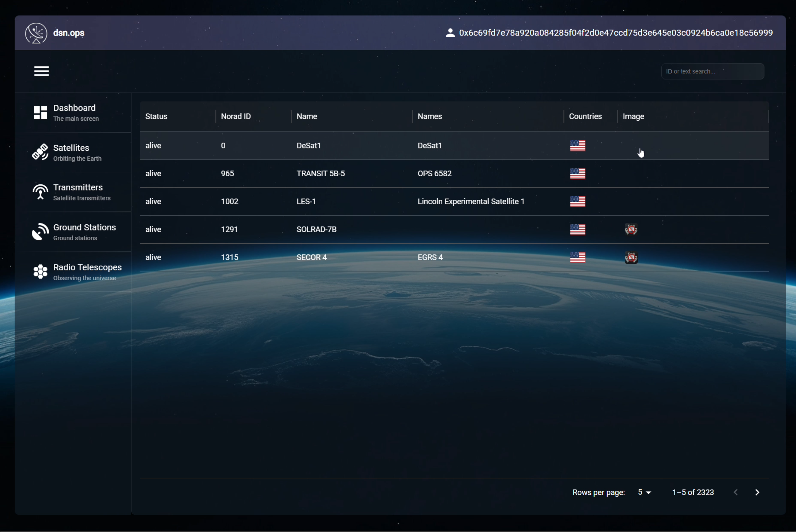Click Norad ID 1291 cell
796x532 pixels.
click(x=229, y=229)
